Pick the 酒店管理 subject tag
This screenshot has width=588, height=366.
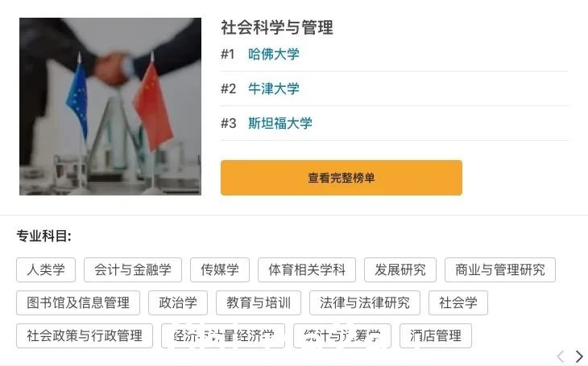point(436,335)
